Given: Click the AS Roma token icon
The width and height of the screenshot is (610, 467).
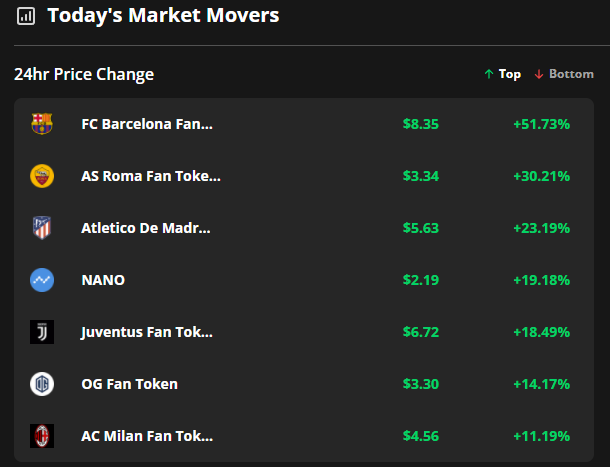Looking at the screenshot, I should pos(41,176).
